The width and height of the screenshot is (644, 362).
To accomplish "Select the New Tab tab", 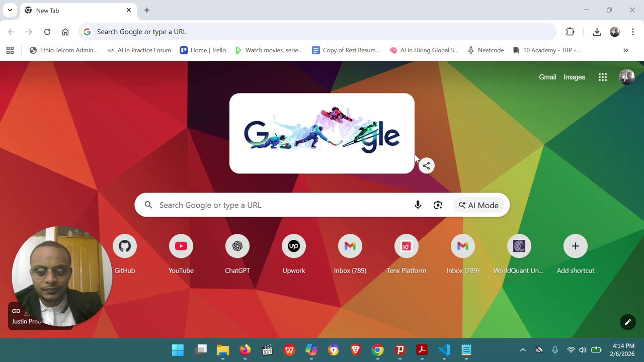I will 78,10.
